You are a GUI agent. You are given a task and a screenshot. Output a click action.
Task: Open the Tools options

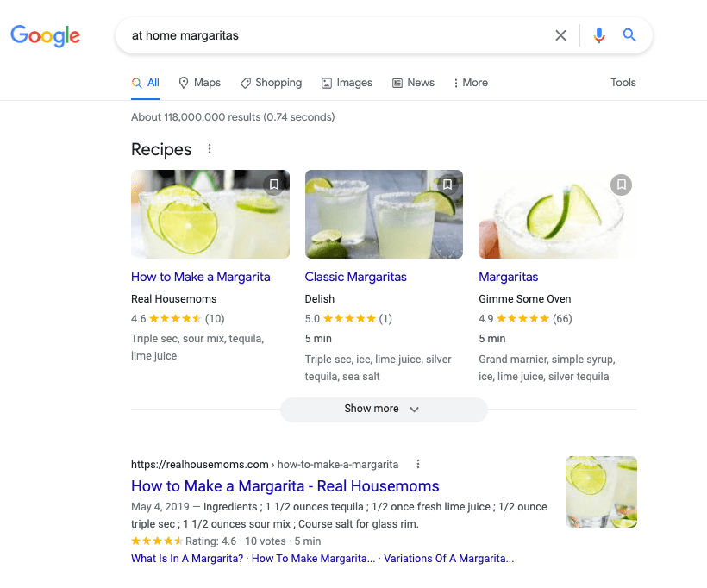(623, 83)
